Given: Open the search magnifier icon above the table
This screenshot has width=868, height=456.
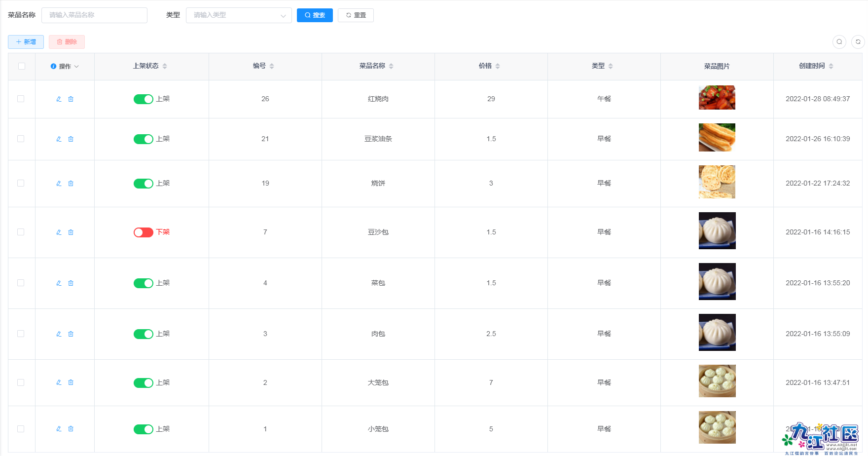Looking at the screenshot, I should 839,42.
